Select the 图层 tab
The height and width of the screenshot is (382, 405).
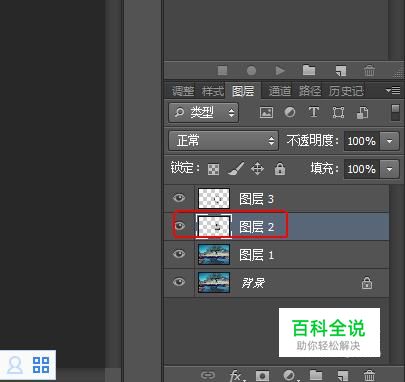[x=243, y=91]
